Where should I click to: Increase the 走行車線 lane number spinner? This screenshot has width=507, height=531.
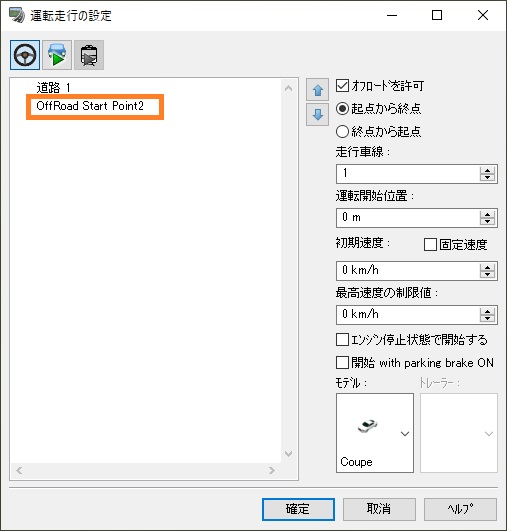tap(487, 170)
